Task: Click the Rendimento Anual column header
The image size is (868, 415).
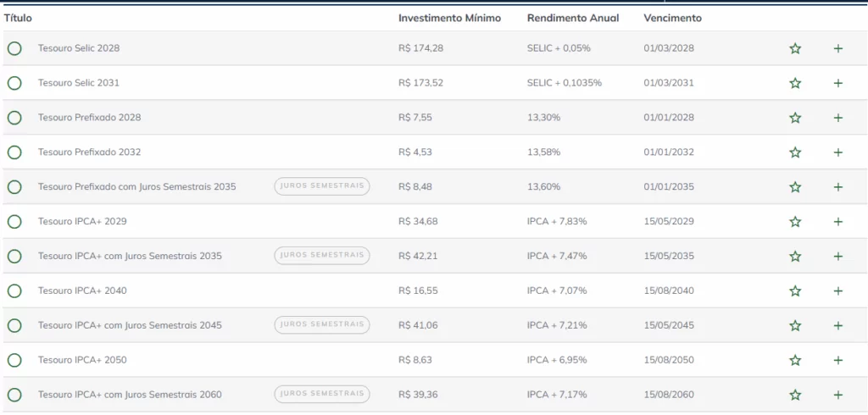Action: 573,18
